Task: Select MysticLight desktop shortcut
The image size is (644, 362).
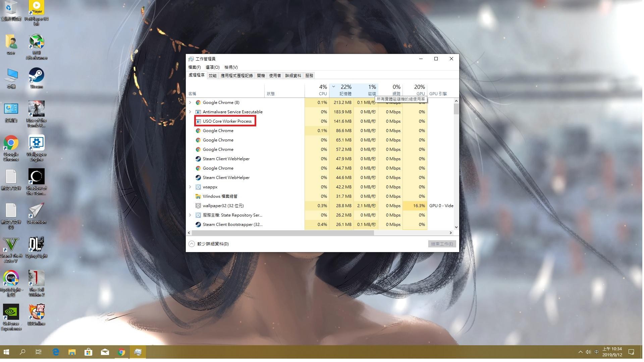Action: click(11, 283)
